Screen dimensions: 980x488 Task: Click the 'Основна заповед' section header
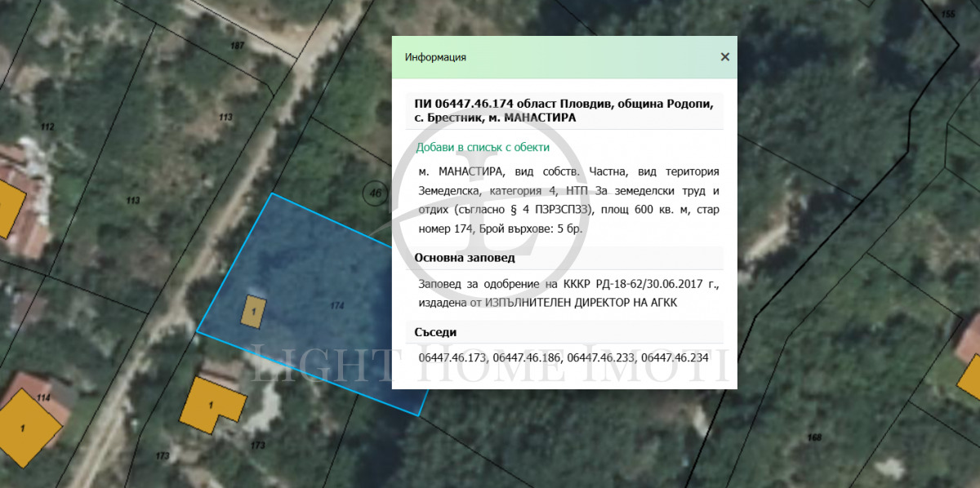[465, 258]
